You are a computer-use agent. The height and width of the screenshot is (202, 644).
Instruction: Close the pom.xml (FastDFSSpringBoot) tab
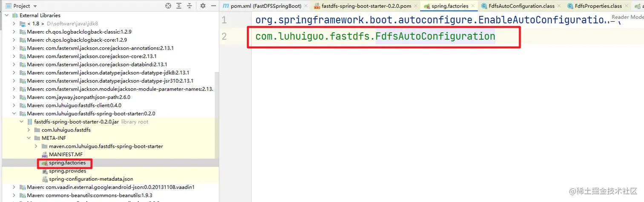point(306,6)
